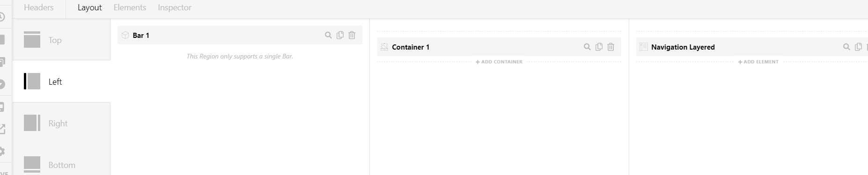Inspect Container 1 with magnifier icon
This screenshot has width=868, height=175.
point(587,47)
